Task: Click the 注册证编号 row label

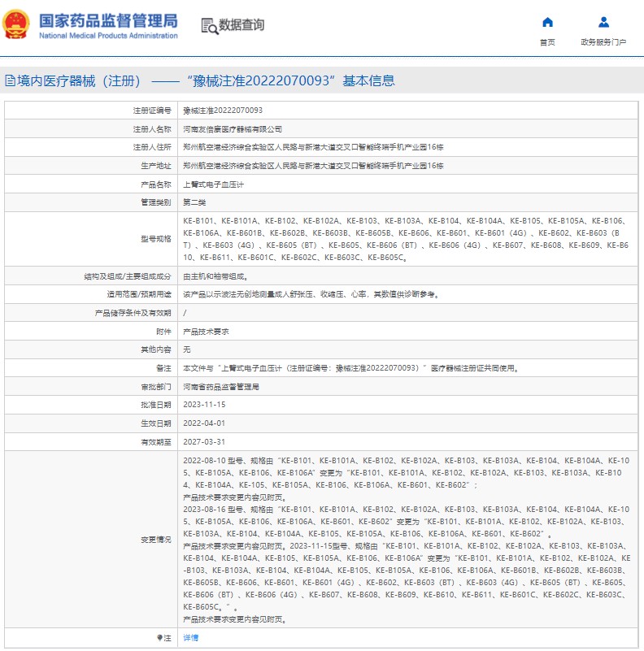Action: 152,111
